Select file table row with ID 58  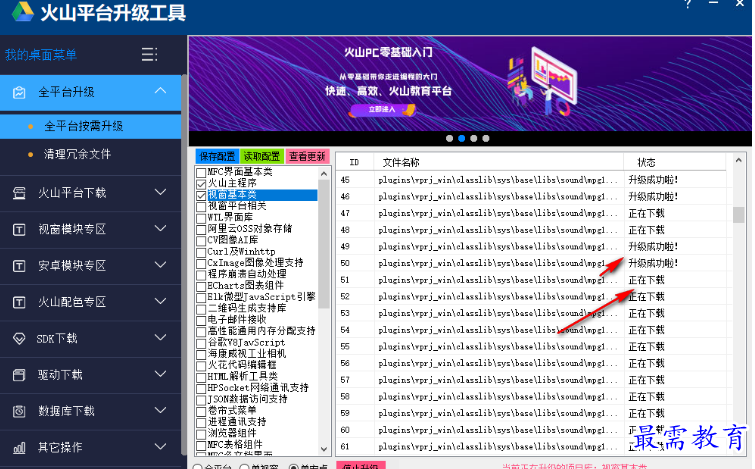[531, 397]
